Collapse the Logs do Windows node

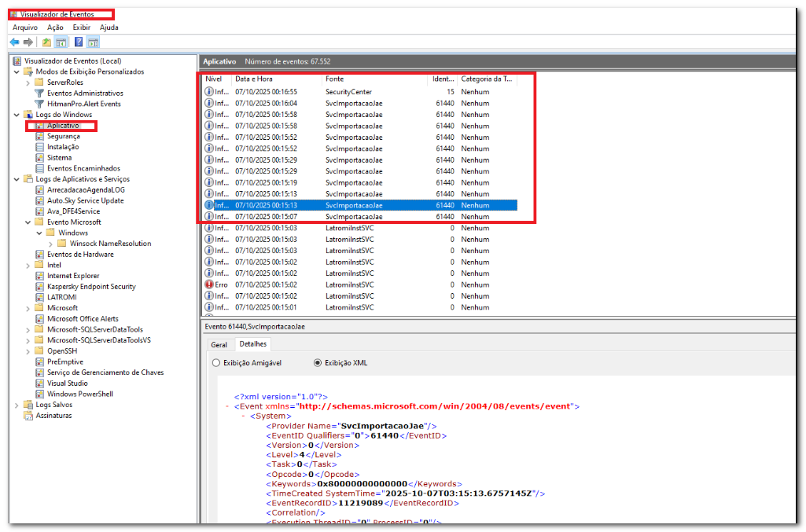pos(17,115)
